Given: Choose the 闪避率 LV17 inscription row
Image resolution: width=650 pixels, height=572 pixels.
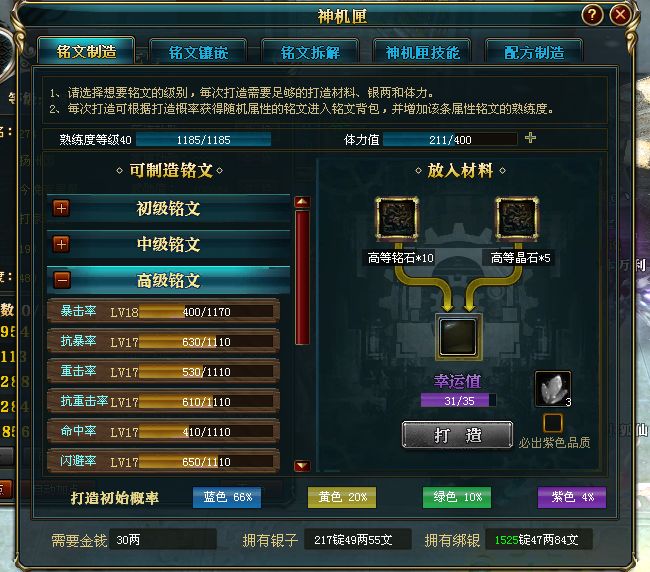Looking at the screenshot, I should [x=163, y=461].
